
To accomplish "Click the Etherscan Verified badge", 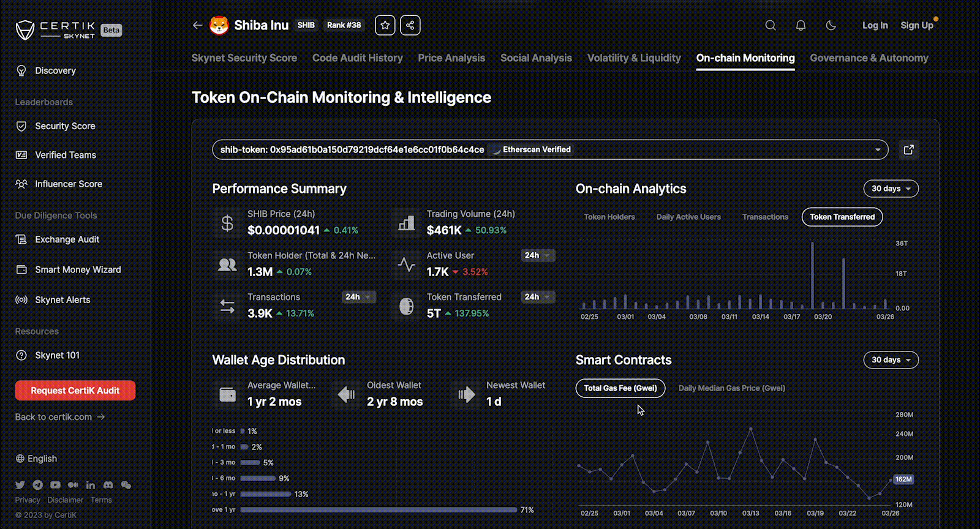I will click(x=532, y=149).
